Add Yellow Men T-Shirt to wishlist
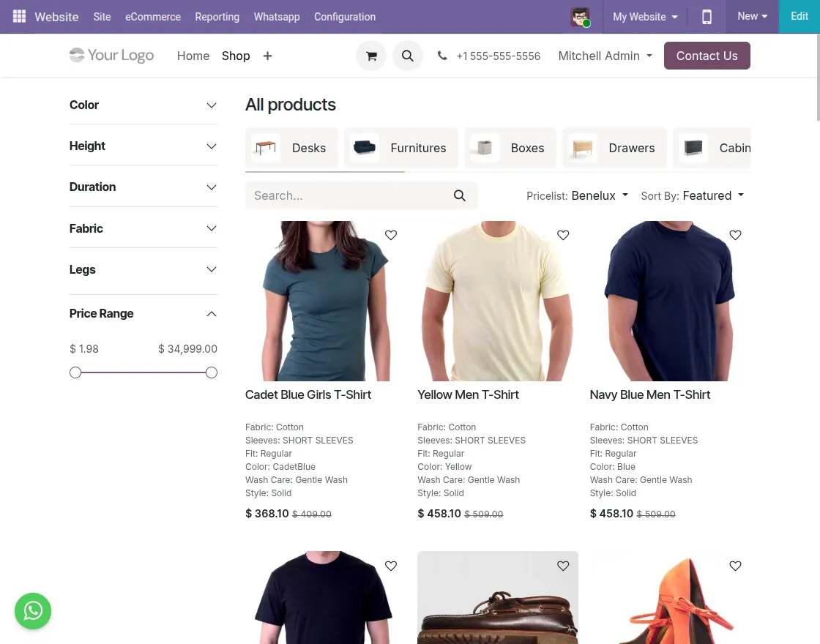Viewport: 820px width, 644px height. [x=563, y=235]
